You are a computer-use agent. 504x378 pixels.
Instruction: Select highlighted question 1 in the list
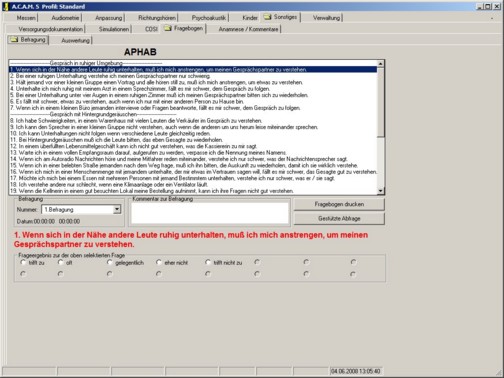click(x=193, y=70)
